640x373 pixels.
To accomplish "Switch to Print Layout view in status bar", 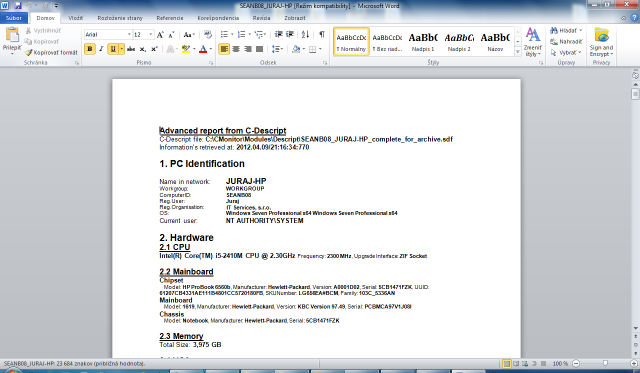I will pyautogui.click(x=507, y=363).
